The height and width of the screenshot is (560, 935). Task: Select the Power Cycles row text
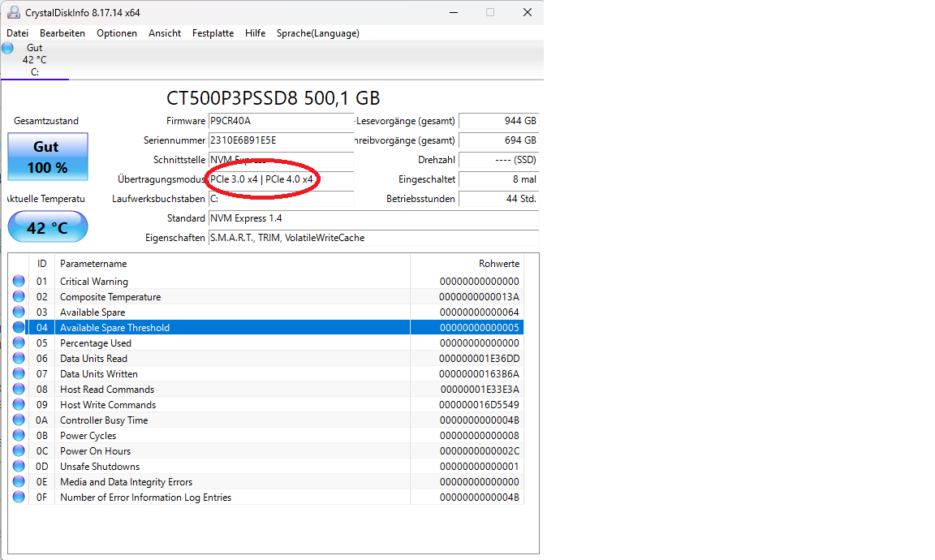pos(88,436)
